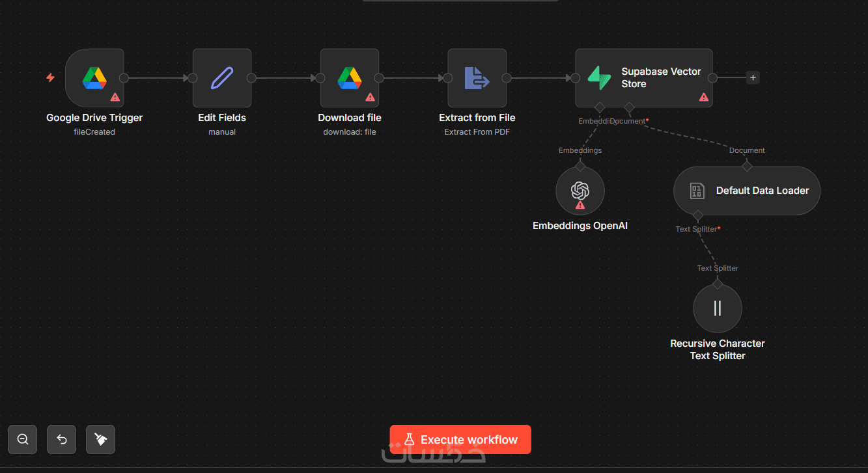Click the 'Extract From PDF' subtitle text
Image resolution: width=868 pixels, height=473 pixels.
(x=477, y=132)
